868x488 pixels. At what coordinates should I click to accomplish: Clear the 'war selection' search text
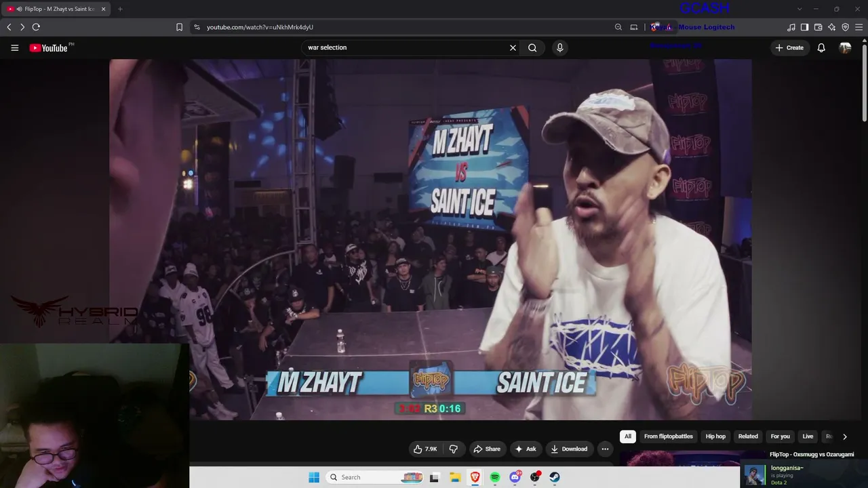point(513,47)
